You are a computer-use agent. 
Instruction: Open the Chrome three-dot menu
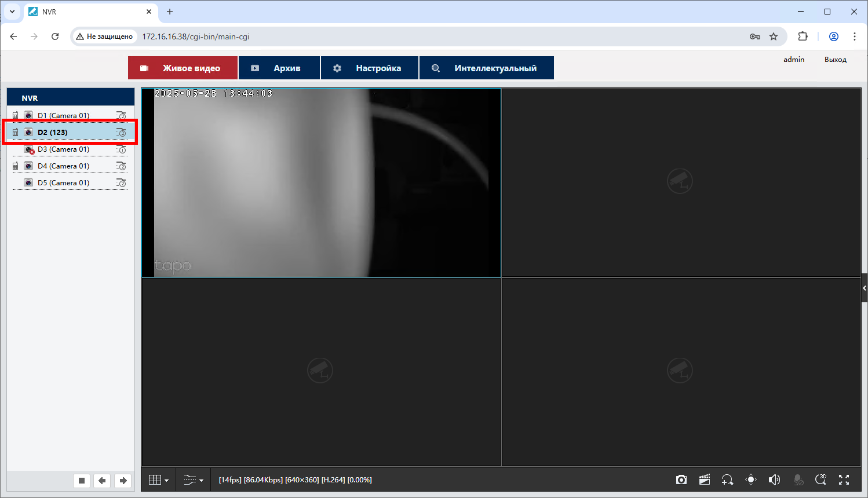coord(855,36)
